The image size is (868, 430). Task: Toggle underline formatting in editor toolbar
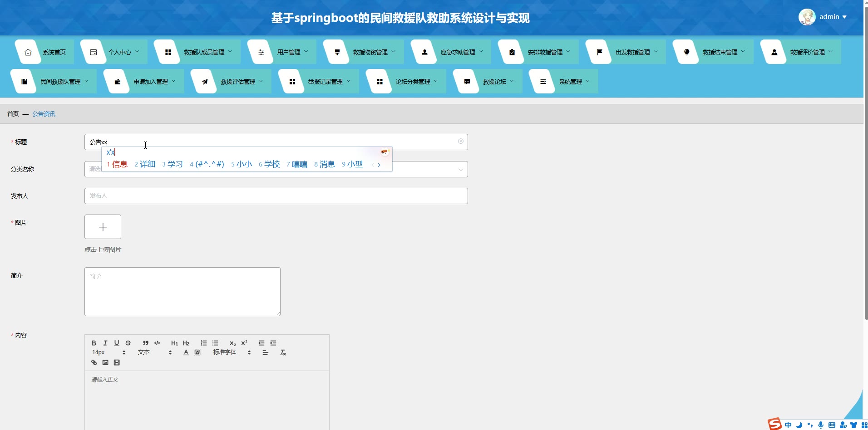point(117,343)
